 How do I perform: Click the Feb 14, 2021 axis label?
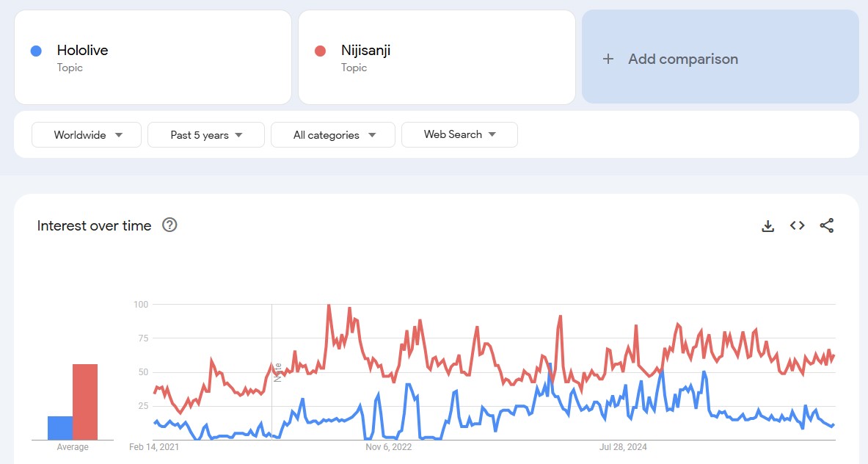(154, 447)
